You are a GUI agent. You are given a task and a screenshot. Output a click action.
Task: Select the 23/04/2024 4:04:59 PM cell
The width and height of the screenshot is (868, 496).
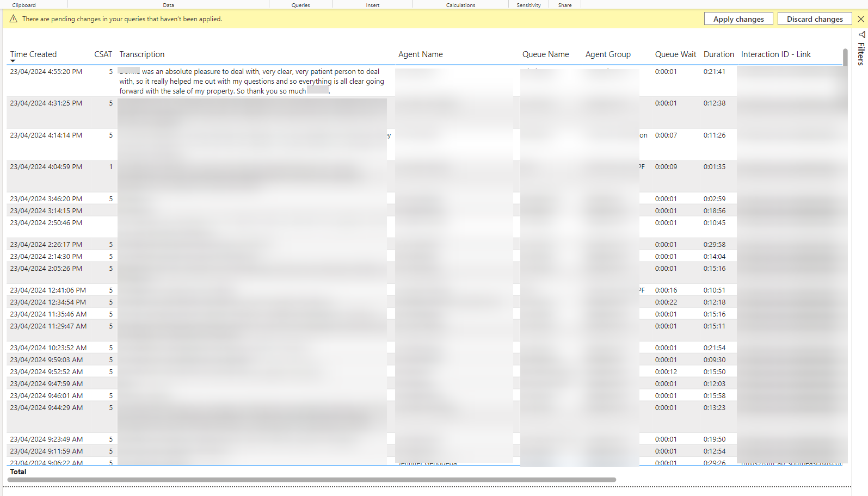(46, 167)
